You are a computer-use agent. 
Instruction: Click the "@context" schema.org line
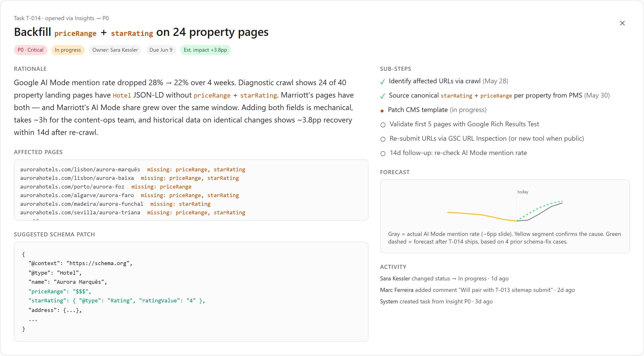point(80,263)
